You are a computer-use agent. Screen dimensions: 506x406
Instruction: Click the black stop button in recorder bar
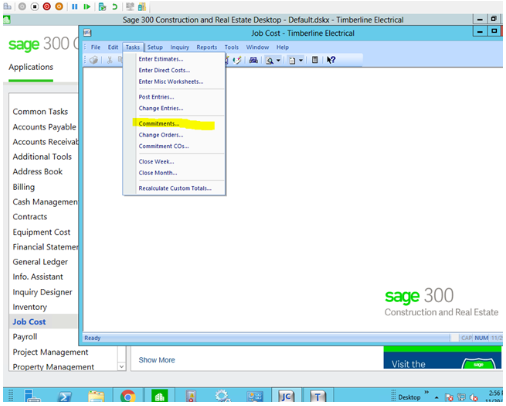pos(34,7)
